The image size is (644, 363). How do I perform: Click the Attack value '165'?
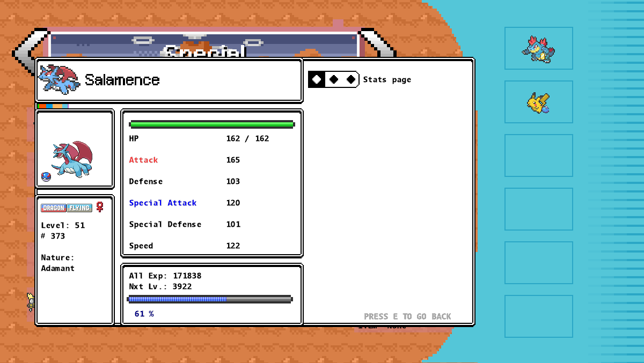(x=233, y=160)
